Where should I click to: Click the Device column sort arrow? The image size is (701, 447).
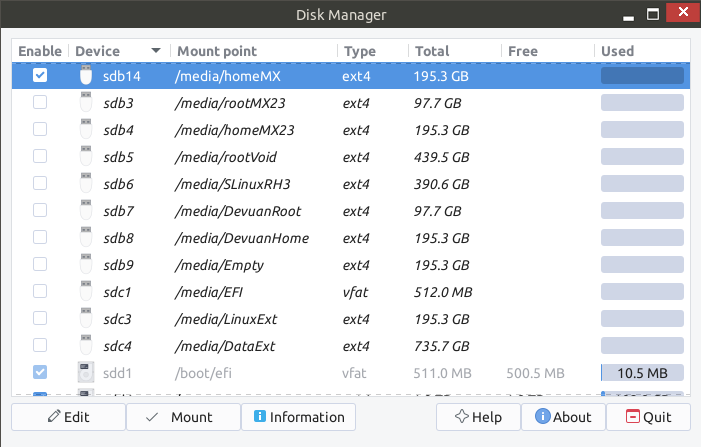156,51
